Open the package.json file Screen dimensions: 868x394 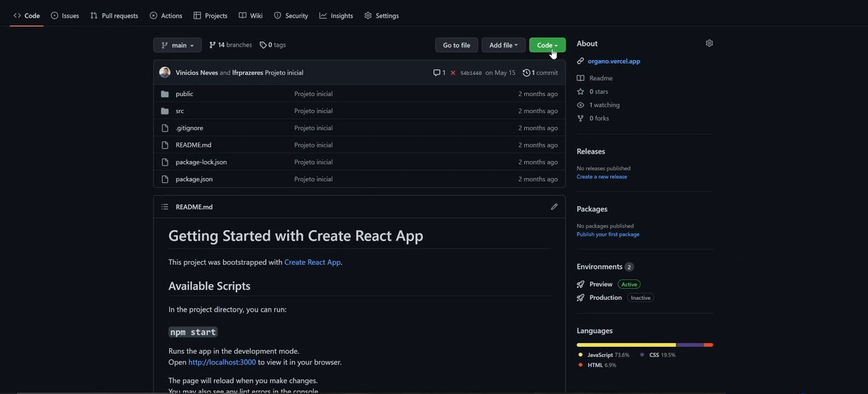coord(194,179)
